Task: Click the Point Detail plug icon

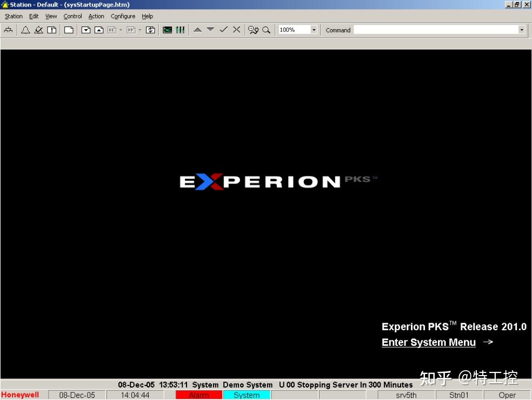Action: point(254,30)
